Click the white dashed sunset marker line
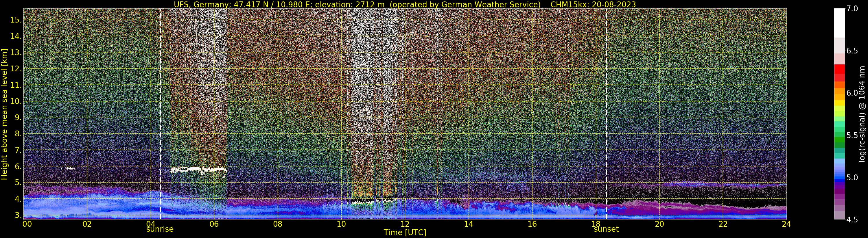868x238 pixels. coord(606,114)
